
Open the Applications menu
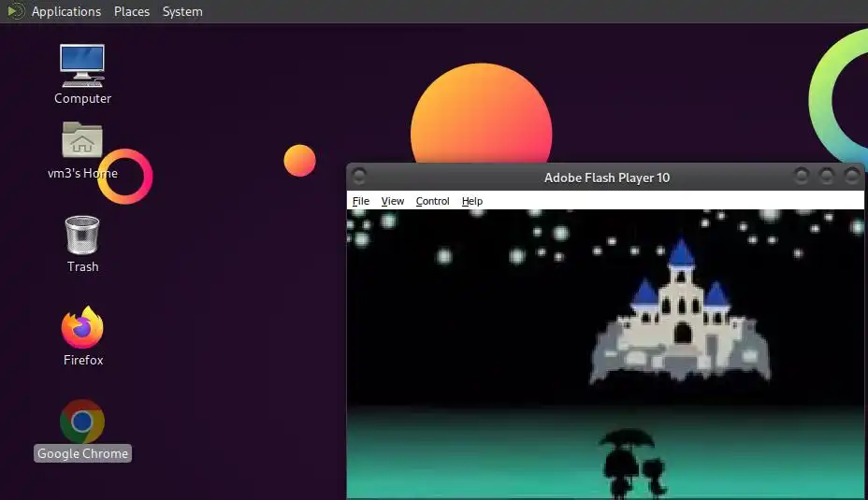coord(65,11)
